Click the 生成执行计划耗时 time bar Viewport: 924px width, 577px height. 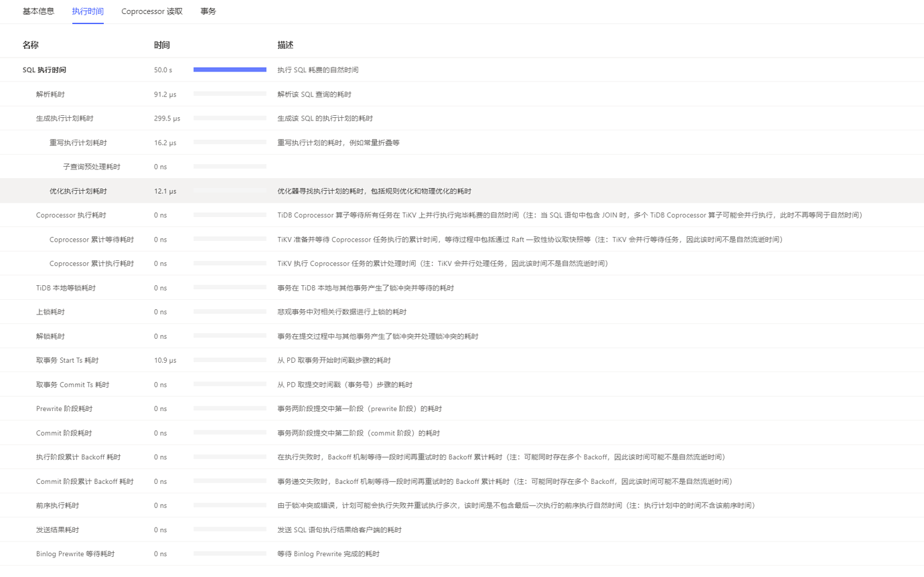(230, 118)
